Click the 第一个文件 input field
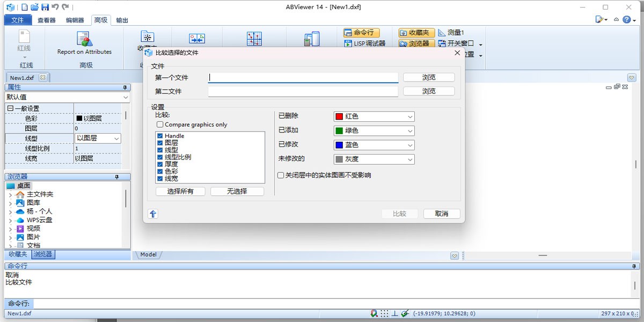 coord(303,78)
